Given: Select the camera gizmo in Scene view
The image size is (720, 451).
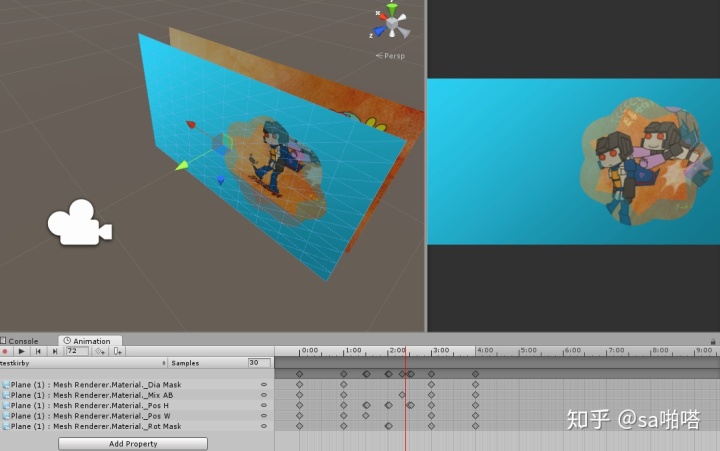Looking at the screenshot, I should coord(79,223).
